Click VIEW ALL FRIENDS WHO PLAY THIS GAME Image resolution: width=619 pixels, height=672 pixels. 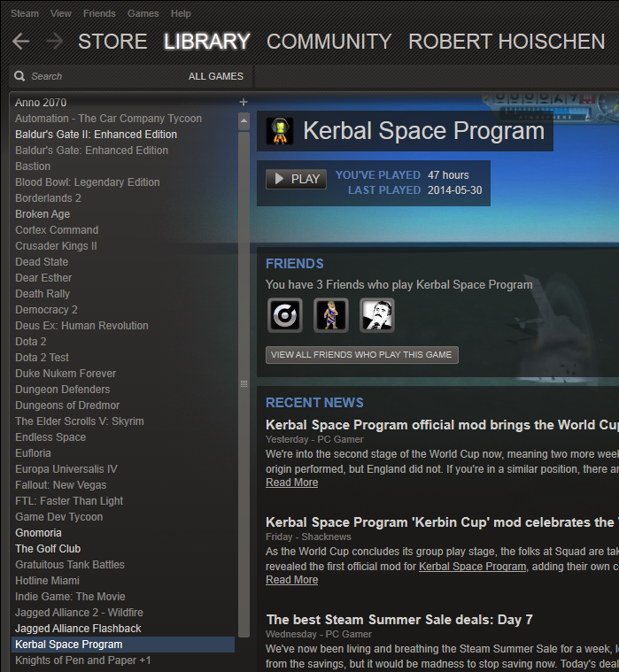[362, 355]
